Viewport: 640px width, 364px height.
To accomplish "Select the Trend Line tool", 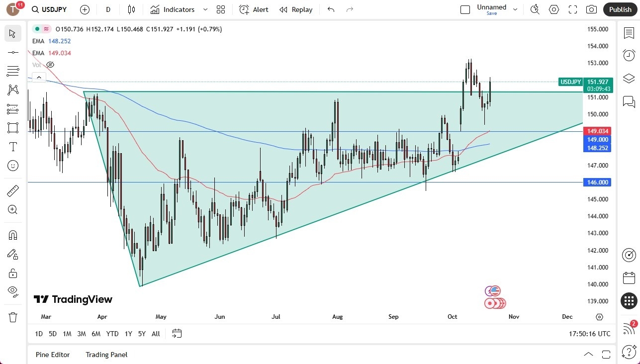I will [x=12, y=52].
